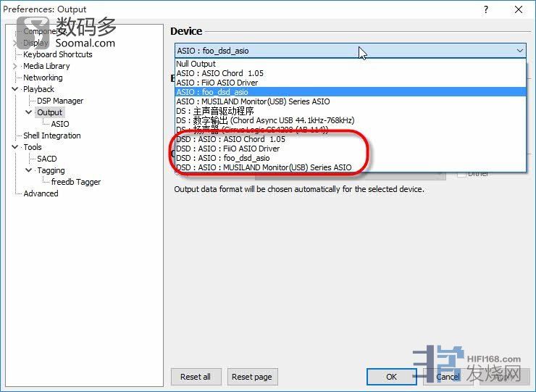Collapse the Tools tree node

coord(15,147)
